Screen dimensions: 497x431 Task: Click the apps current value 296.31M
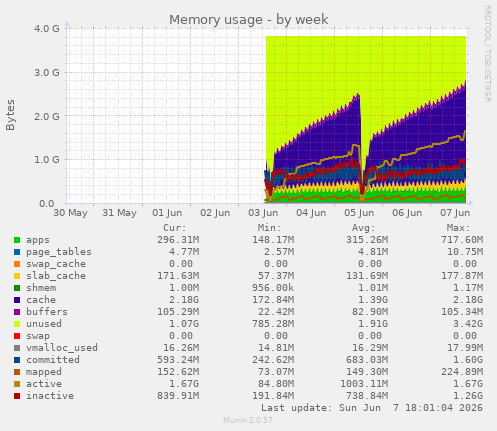(x=178, y=240)
